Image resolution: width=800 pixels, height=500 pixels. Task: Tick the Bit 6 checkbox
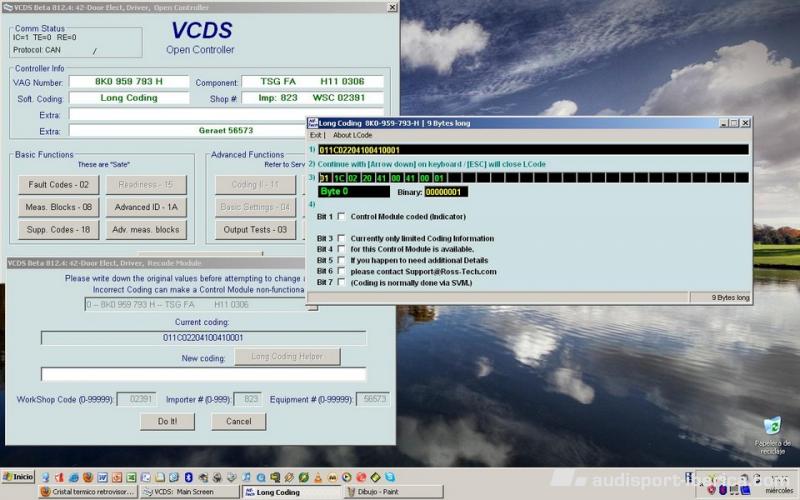click(341, 271)
